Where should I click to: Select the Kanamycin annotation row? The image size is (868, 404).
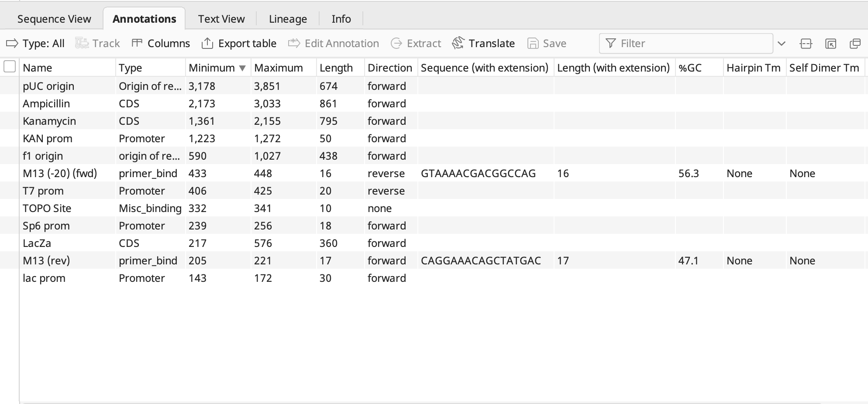click(x=49, y=121)
